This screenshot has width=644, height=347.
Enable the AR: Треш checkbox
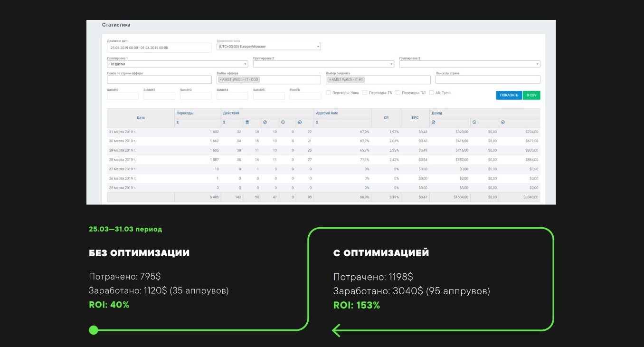coord(431,93)
